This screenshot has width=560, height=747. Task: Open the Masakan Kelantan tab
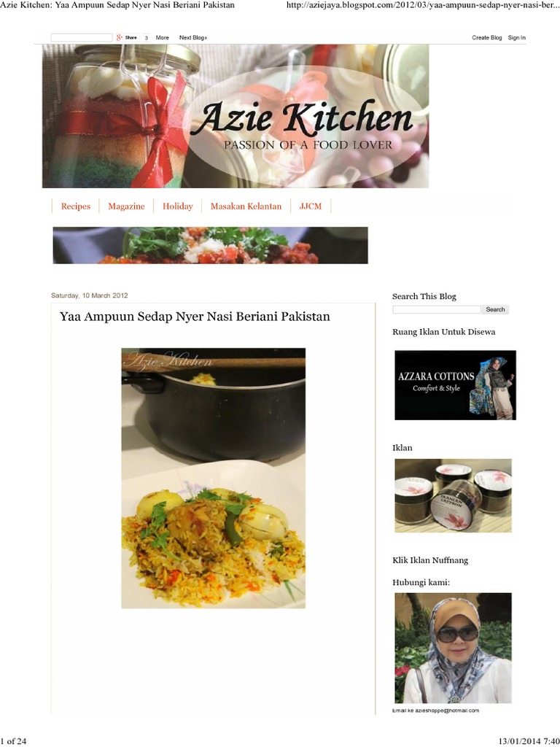(x=246, y=206)
